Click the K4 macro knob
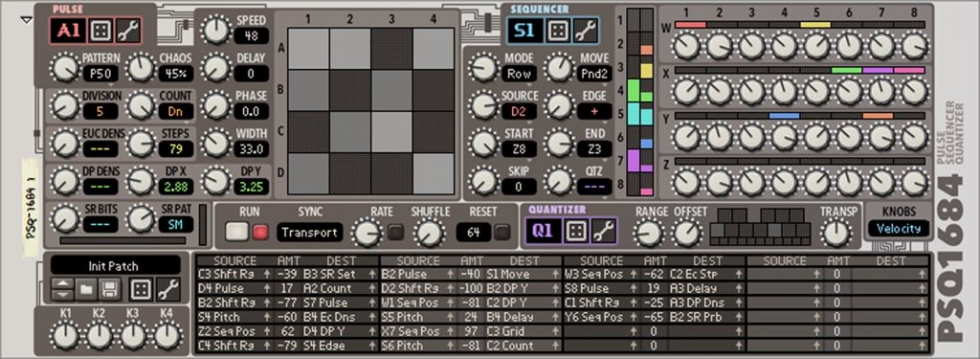The width and height of the screenshot is (980, 359). [x=167, y=335]
